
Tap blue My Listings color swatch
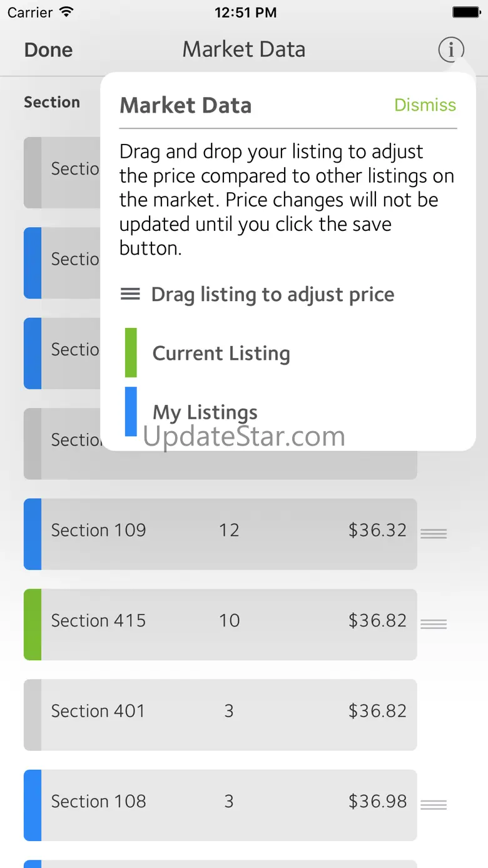[131, 411]
